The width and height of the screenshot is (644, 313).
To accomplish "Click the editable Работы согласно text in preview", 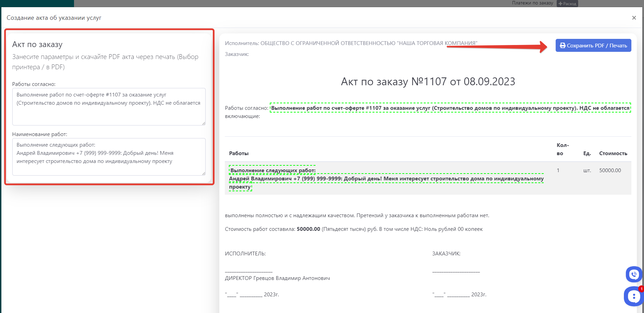I will 450,108.
